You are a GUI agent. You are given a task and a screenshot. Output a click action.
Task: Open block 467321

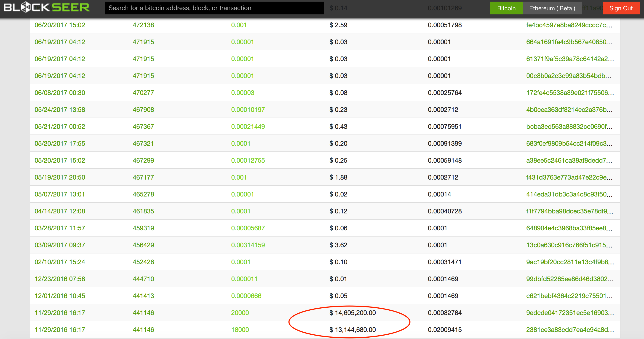(x=143, y=144)
